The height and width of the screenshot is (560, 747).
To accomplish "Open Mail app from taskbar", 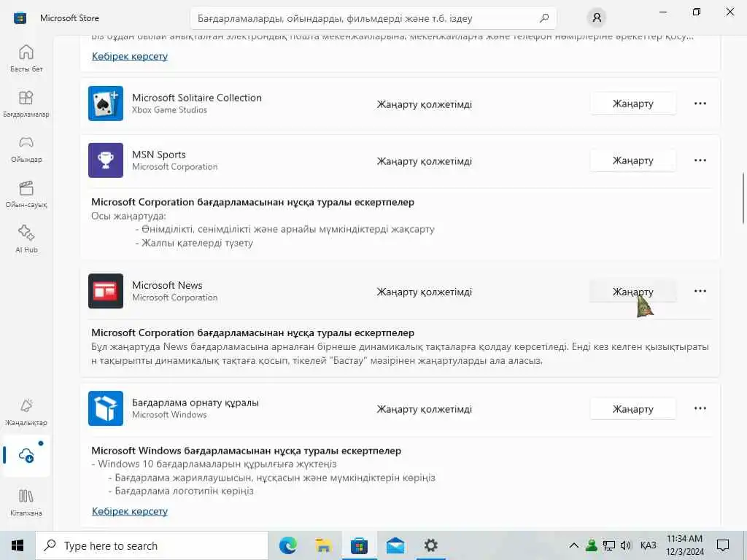I will click(395, 545).
